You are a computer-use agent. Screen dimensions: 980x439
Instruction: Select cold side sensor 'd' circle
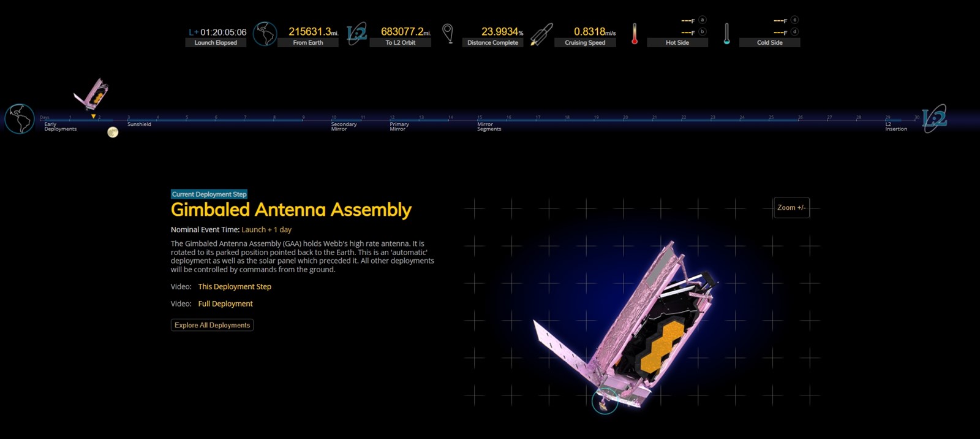click(x=794, y=32)
